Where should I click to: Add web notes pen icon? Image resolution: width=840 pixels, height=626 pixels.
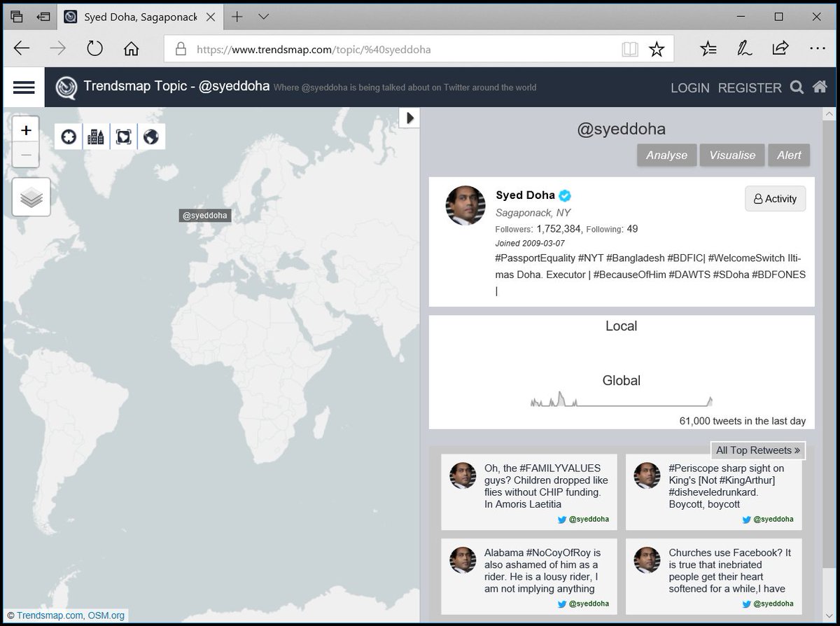744,48
